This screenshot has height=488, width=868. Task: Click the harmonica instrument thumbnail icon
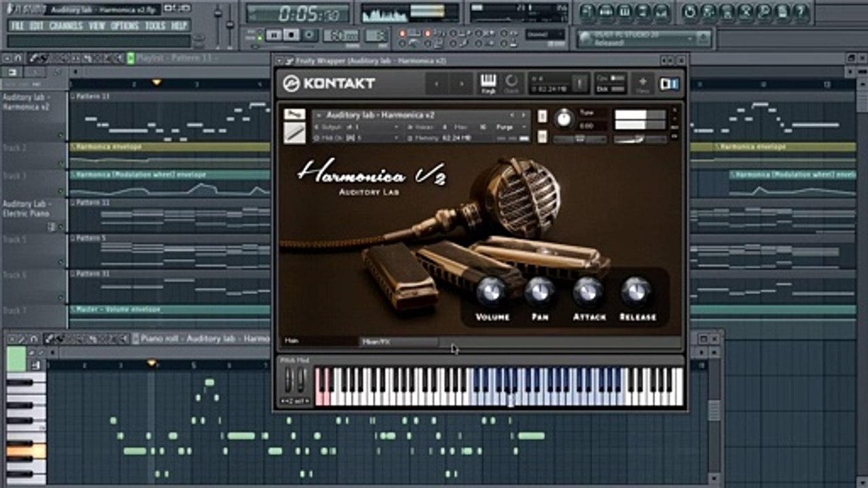click(x=294, y=133)
